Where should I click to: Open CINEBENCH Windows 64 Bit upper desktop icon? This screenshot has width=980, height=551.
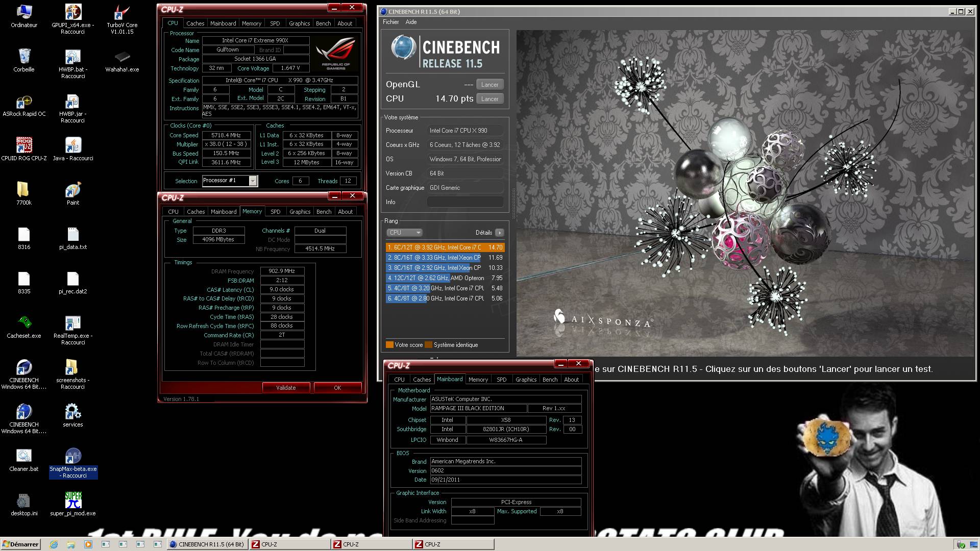click(24, 374)
